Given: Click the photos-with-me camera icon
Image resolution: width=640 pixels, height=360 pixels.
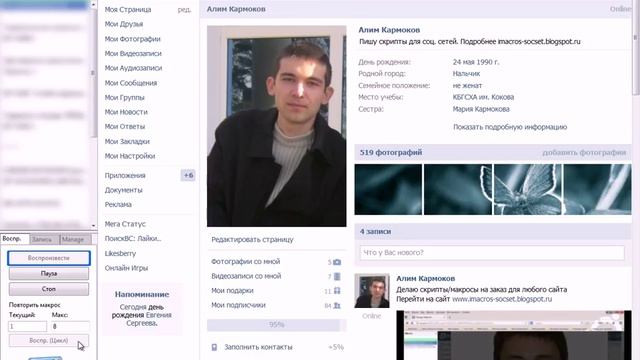Looking at the screenshot, I should pos(337,262).
